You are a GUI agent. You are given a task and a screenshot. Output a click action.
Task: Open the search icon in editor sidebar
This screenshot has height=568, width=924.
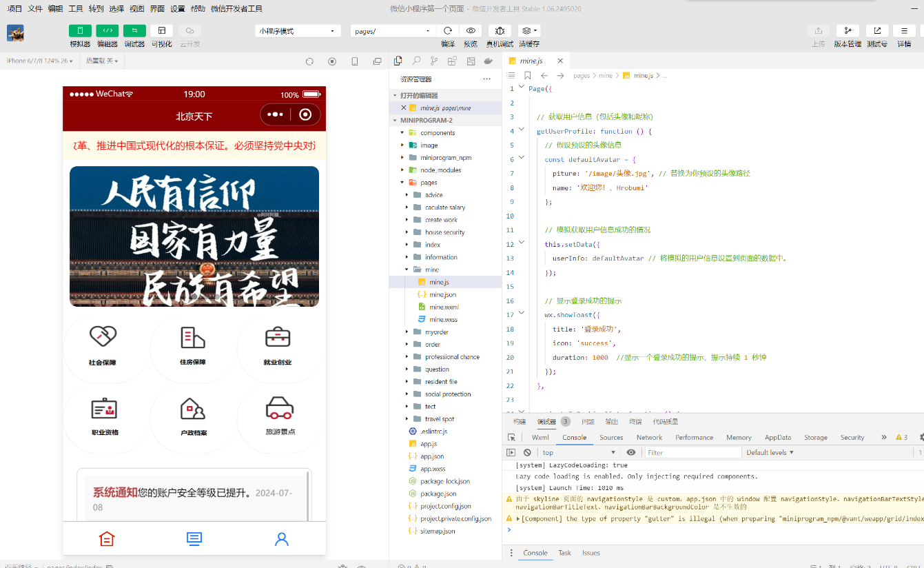tap(416, 61)
